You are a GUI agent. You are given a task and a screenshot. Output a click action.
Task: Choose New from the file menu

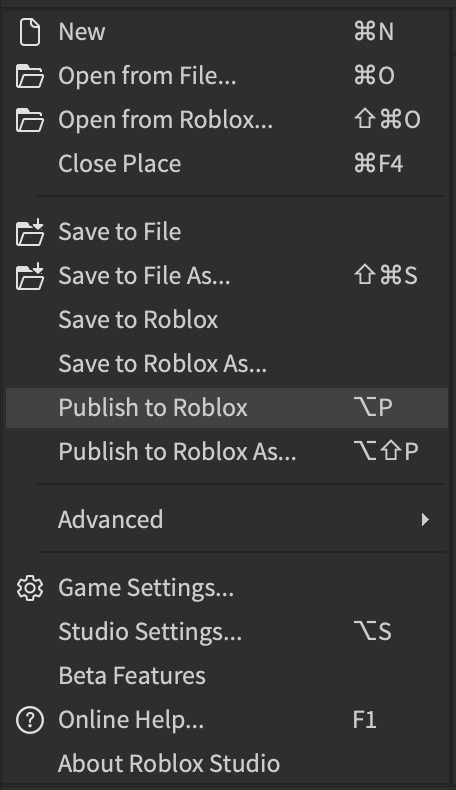227,32
